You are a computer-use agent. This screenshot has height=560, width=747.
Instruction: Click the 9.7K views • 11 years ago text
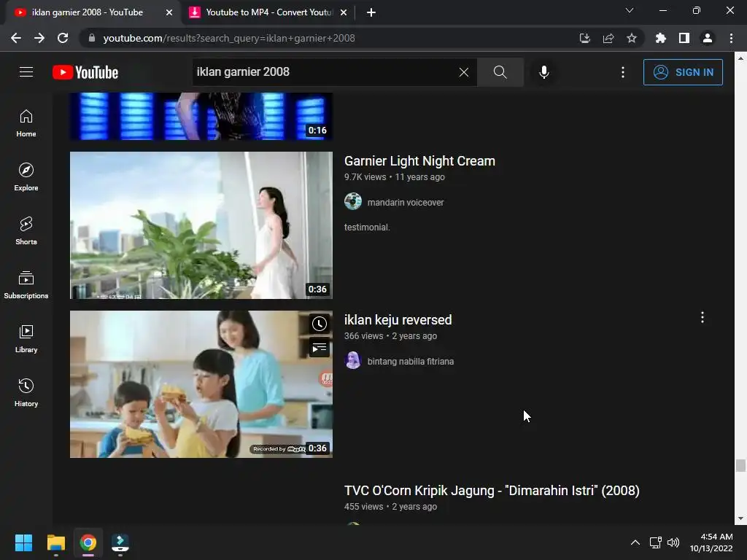(395, 176)
